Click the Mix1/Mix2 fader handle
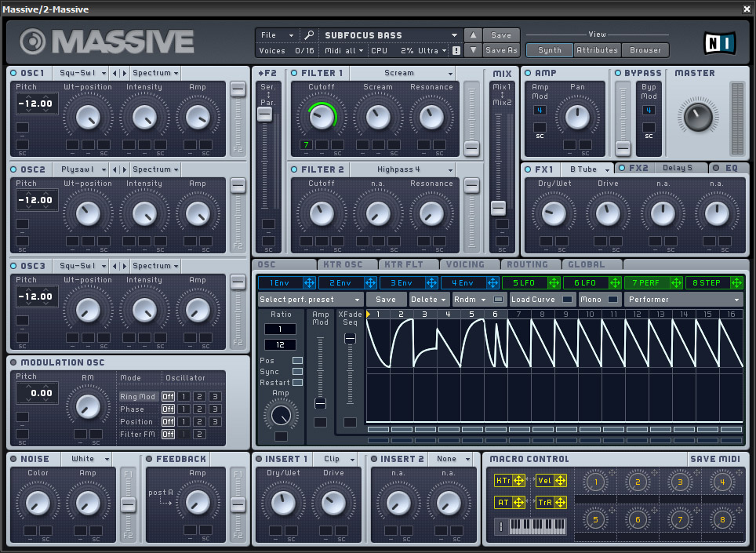 [498, 209]
